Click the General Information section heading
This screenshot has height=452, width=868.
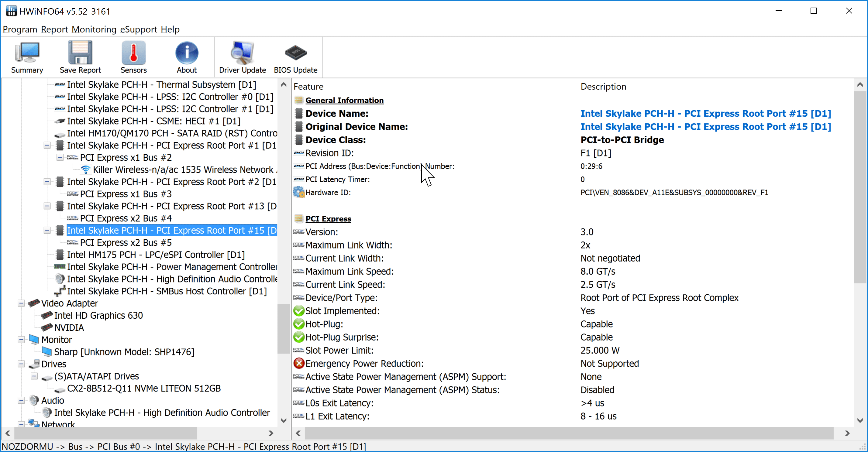[344, 100]
